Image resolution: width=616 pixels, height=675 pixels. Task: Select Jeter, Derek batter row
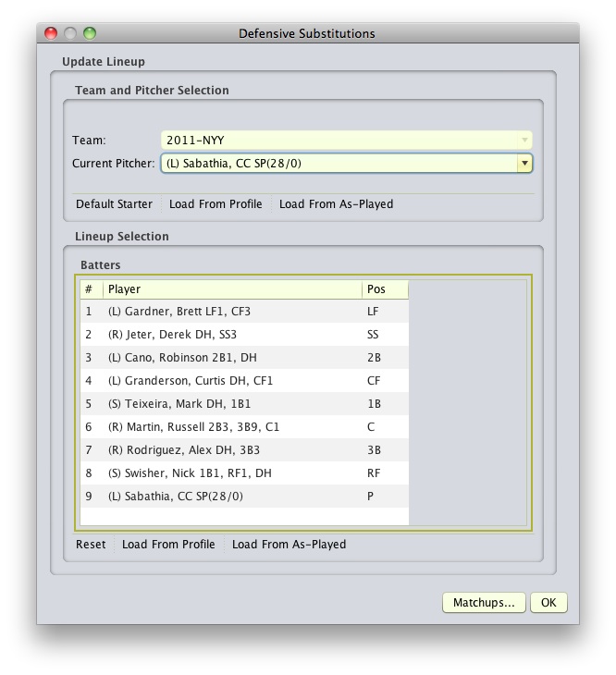244,335
